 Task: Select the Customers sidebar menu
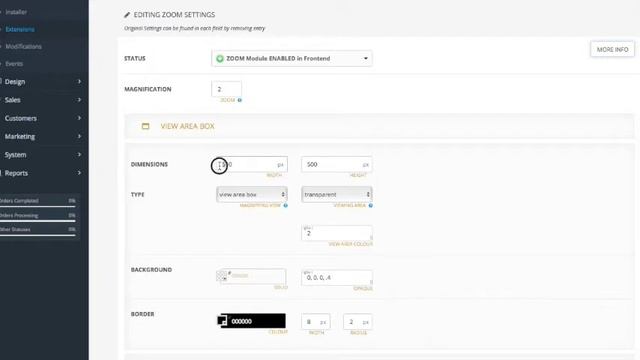[21, 118]
